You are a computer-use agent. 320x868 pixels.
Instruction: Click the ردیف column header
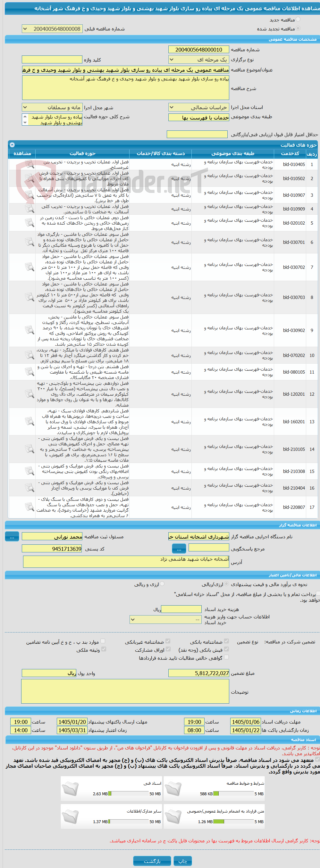point(312,154)
